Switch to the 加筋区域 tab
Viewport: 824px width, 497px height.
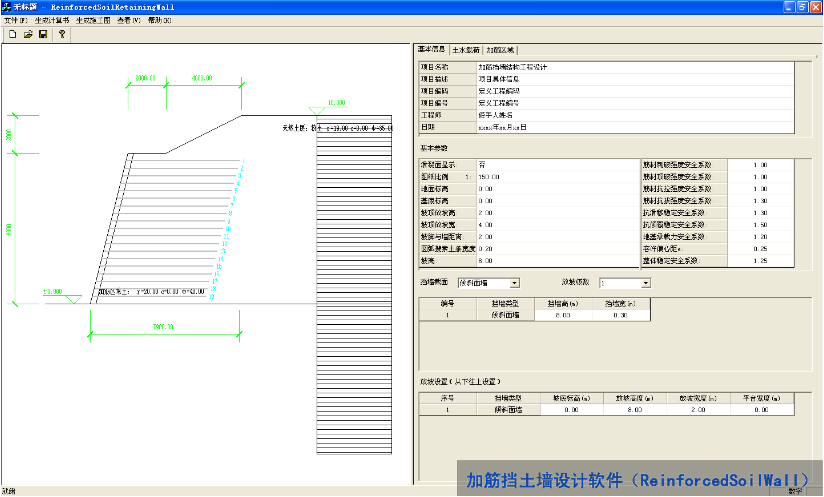click(x=500, y=50)
